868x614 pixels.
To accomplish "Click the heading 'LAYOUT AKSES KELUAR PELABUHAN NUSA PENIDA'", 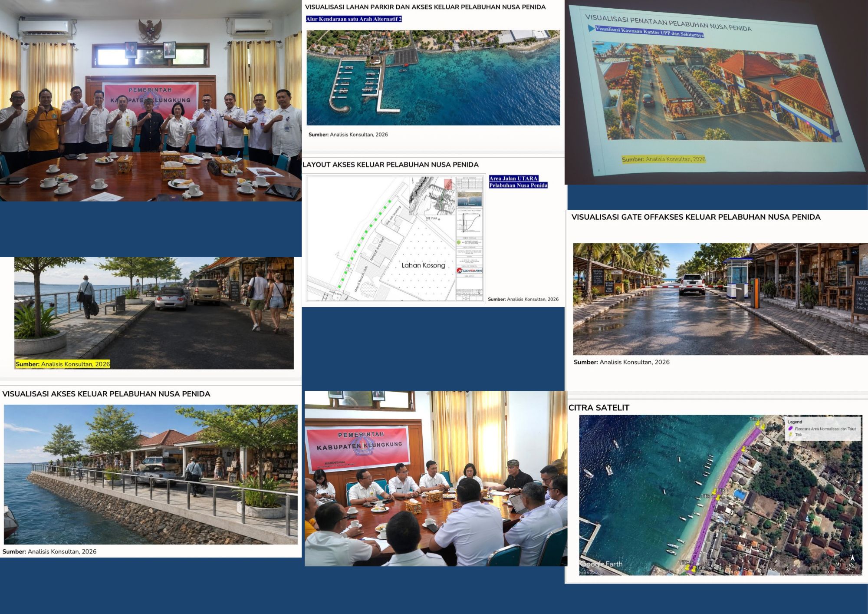I will 391,165.
